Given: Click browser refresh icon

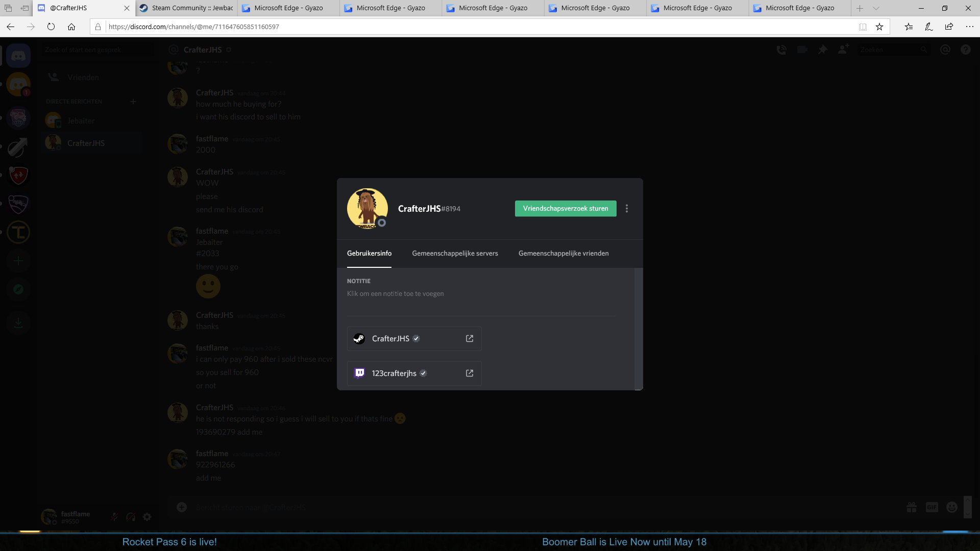Looking at the screenshot, I should click(x=51, y=27).
